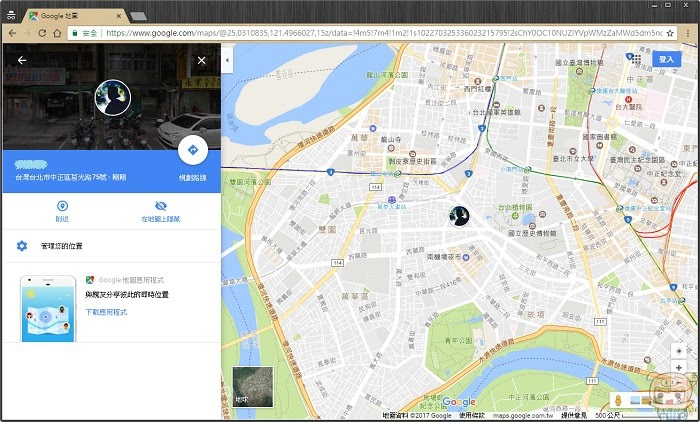
Task: Click the 國立歷史博物館 map label
Action: coord(532,233)
